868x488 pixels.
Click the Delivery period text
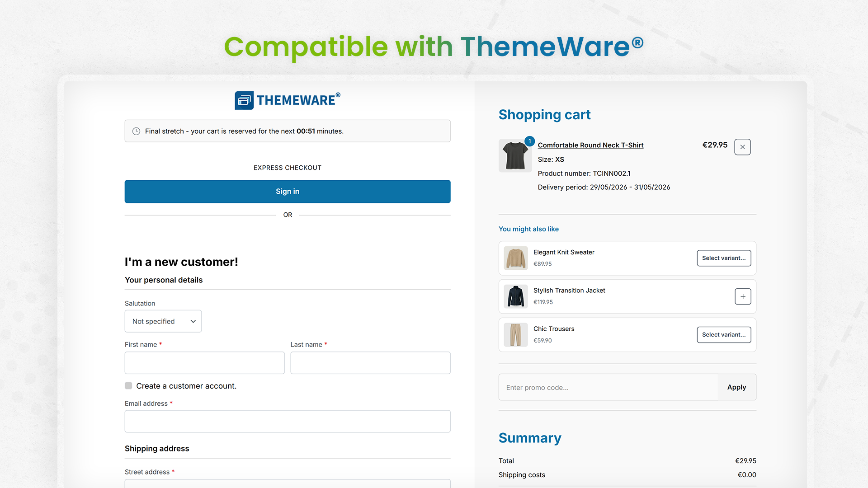[604, 187]
